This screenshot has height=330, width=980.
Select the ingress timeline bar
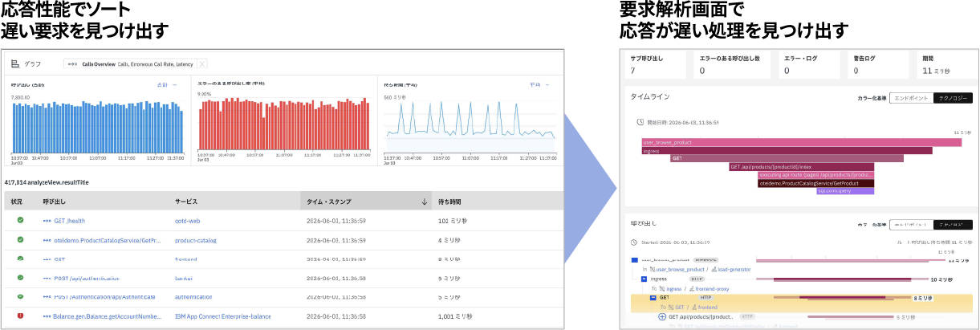click(787, 150)
